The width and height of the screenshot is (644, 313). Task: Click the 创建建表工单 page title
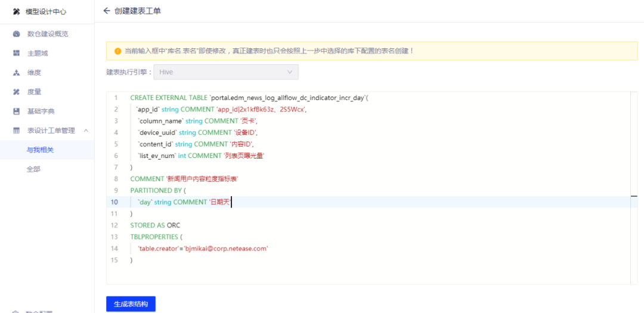click(x=138, y=11)
